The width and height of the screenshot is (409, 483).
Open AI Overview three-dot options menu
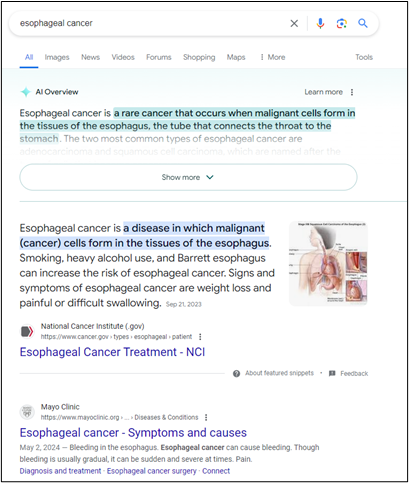(352, 92)
